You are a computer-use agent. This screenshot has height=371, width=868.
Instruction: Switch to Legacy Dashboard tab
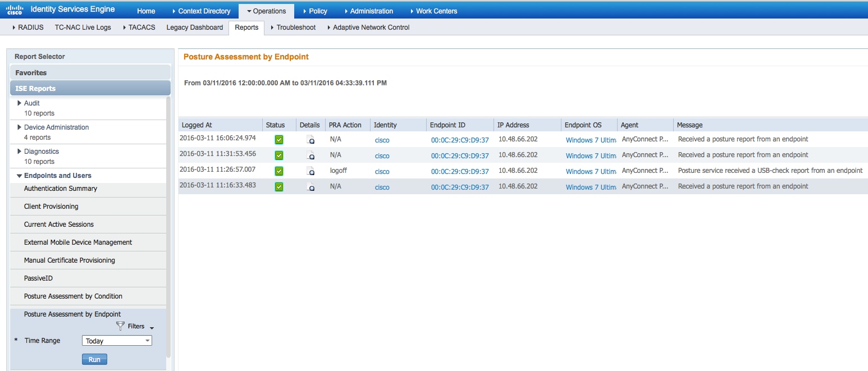(x=194, y=27)
